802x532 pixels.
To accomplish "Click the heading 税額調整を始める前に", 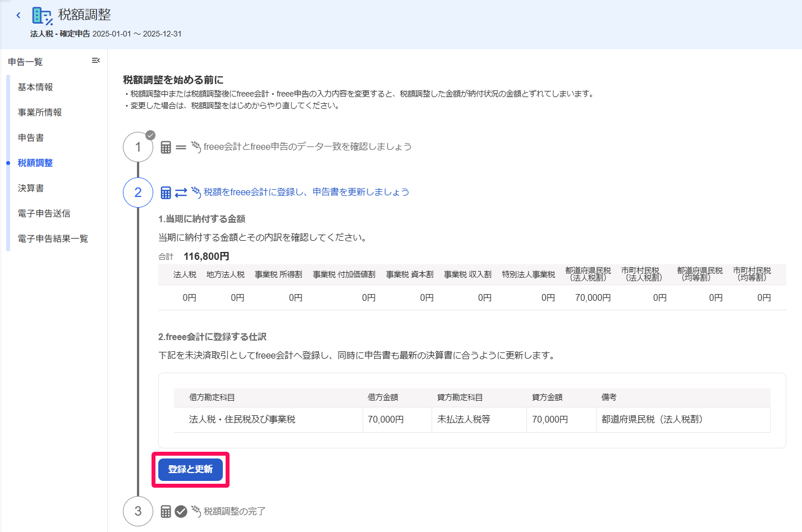I will click(173, 80).
